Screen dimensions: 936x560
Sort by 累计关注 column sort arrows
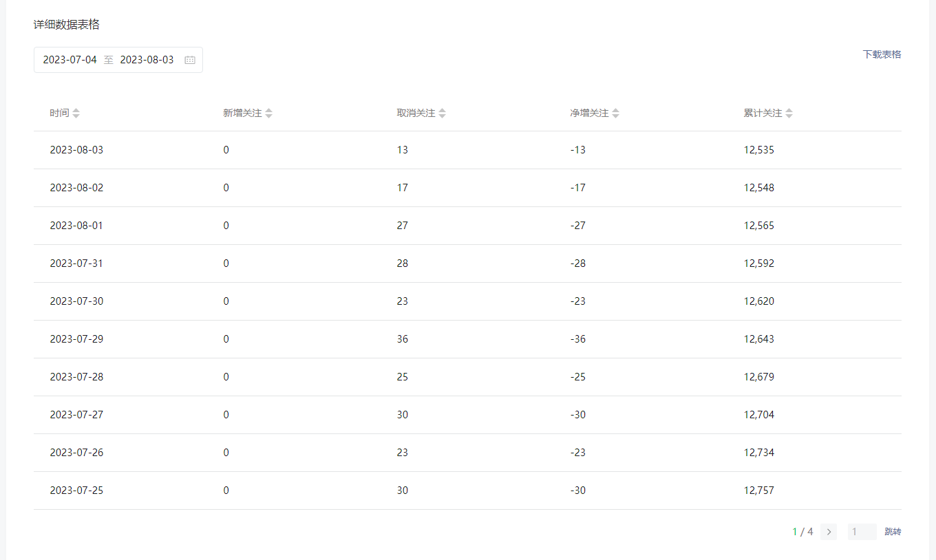789,114
